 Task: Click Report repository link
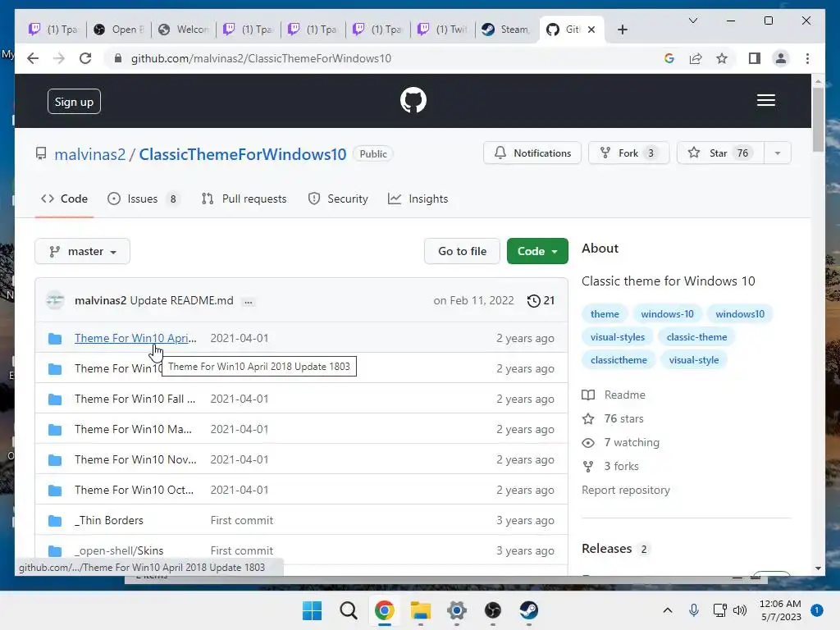[626, 491]
